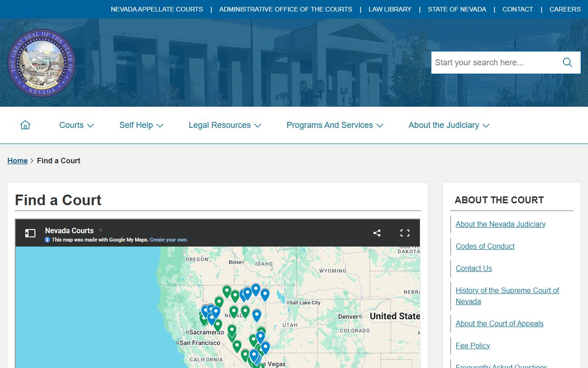Click the search magnifying glass icon
Image resolution: width=588 pixels, height=368 pixels.
pos(567,63)
